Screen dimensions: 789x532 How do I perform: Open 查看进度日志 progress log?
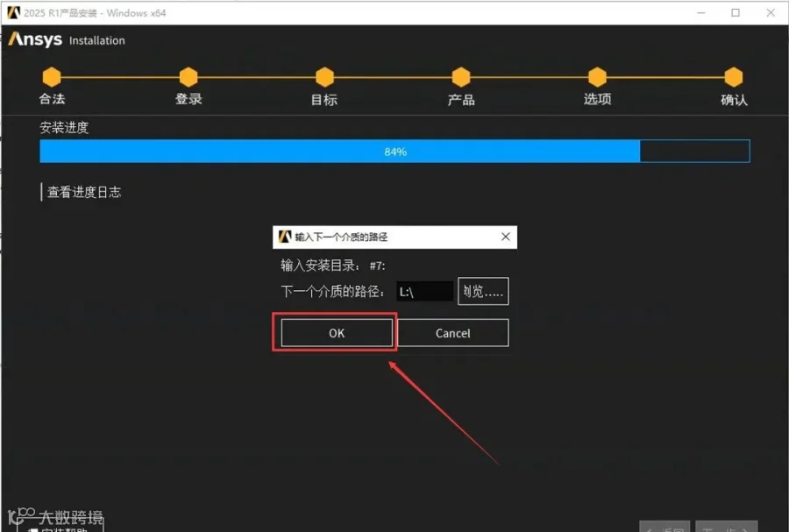coord(84,192)
